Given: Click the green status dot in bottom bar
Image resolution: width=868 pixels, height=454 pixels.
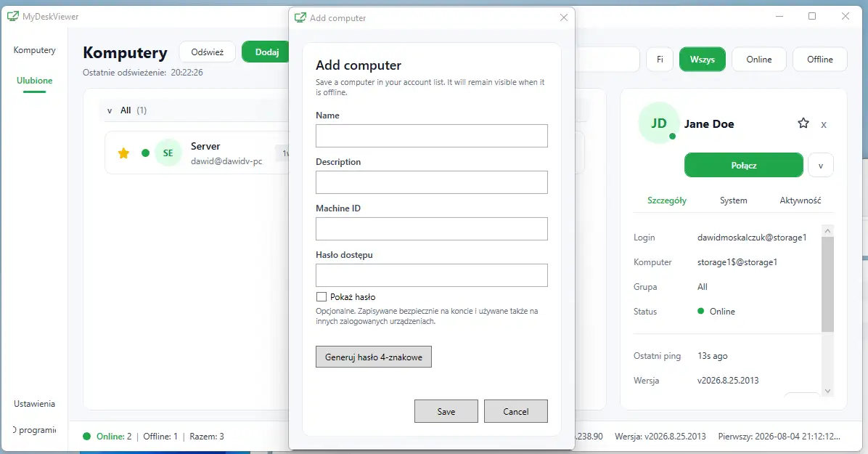Looking at the screenshot, I should (x=86, y=437).
